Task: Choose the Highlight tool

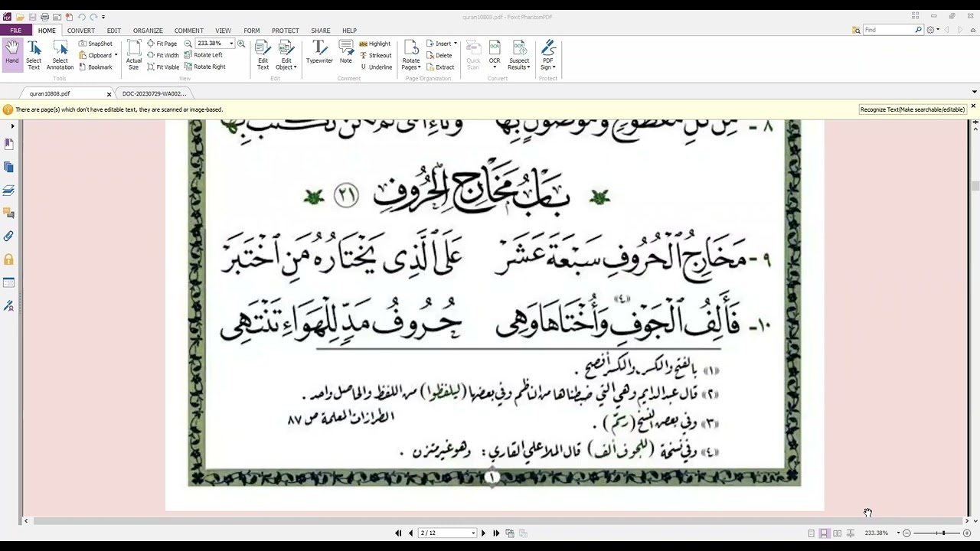Action: tap(374, 44)
